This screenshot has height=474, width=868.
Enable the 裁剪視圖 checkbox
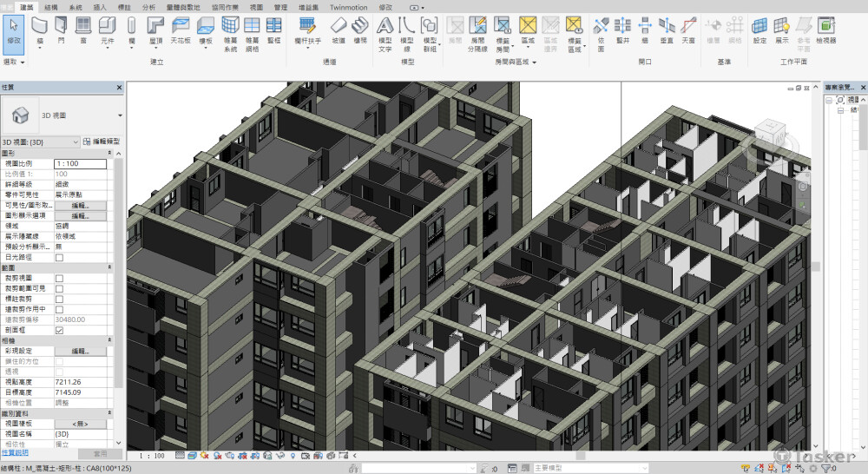pyautogui.click(x=59, y=278)
